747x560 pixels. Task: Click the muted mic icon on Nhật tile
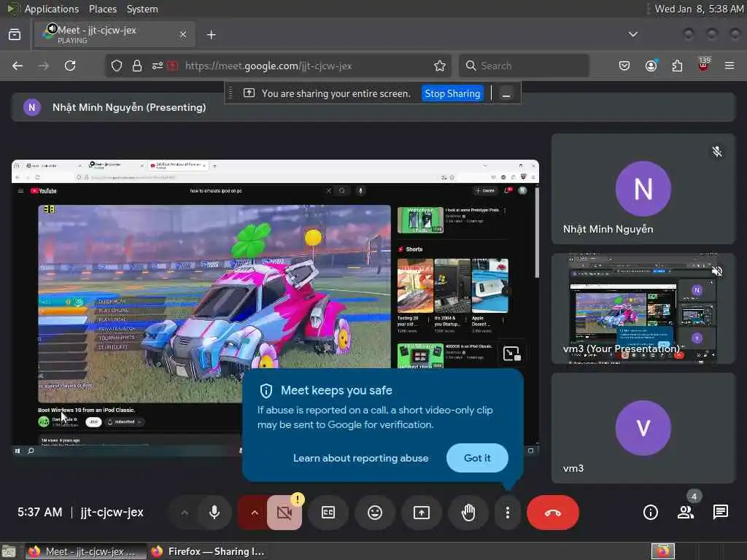coord(717,152)
